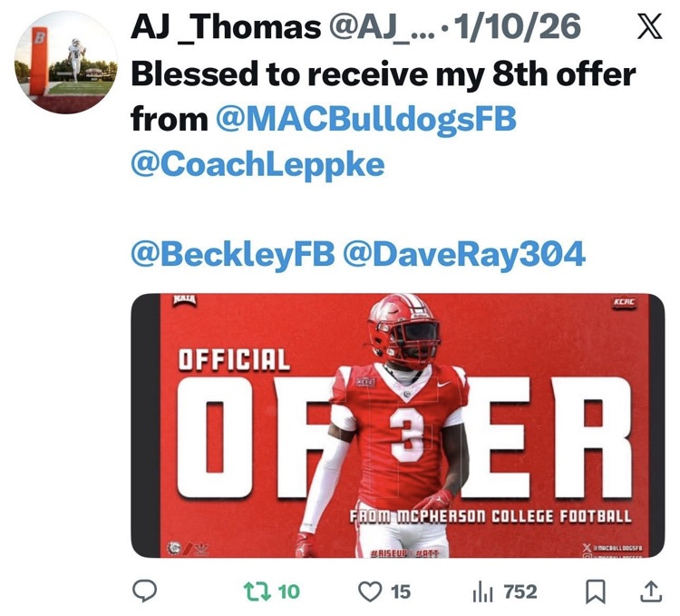
Task: Like the post with the heart icon
Action: [370, 592]
